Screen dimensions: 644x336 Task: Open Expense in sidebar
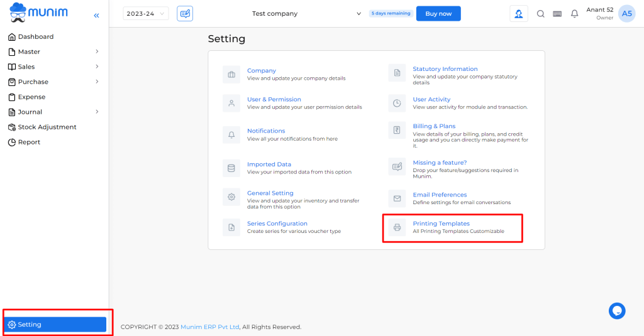[31, 97]
